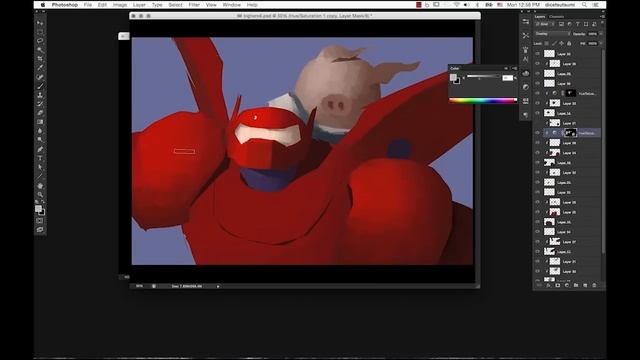Select the Rectangular Marquee tool
The width and height of the screenshot is (640, 360).
40,32
